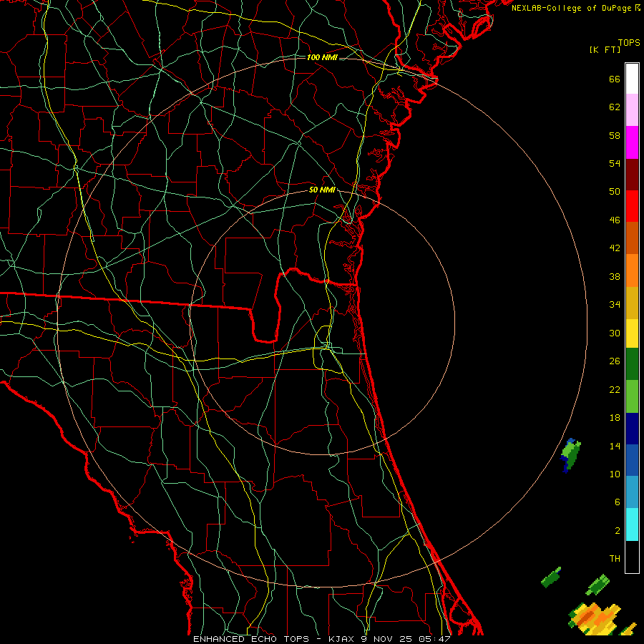Click the orange 38 kft legend swatch

[632, 270]
